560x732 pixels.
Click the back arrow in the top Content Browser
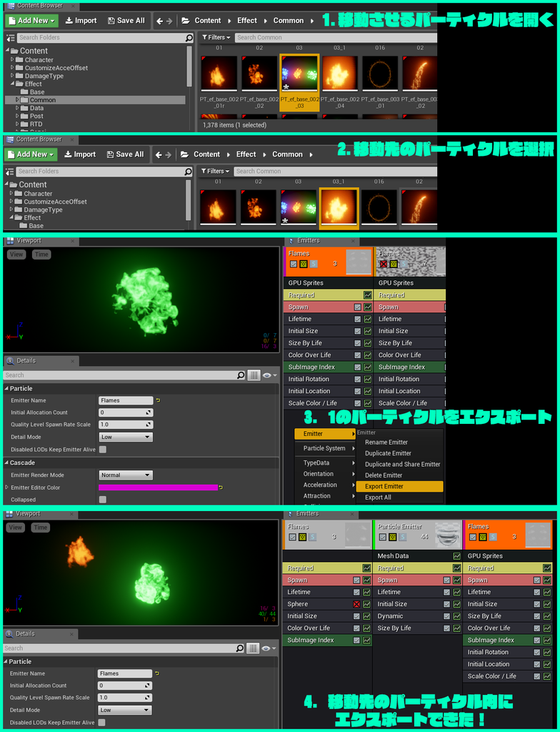159,21
